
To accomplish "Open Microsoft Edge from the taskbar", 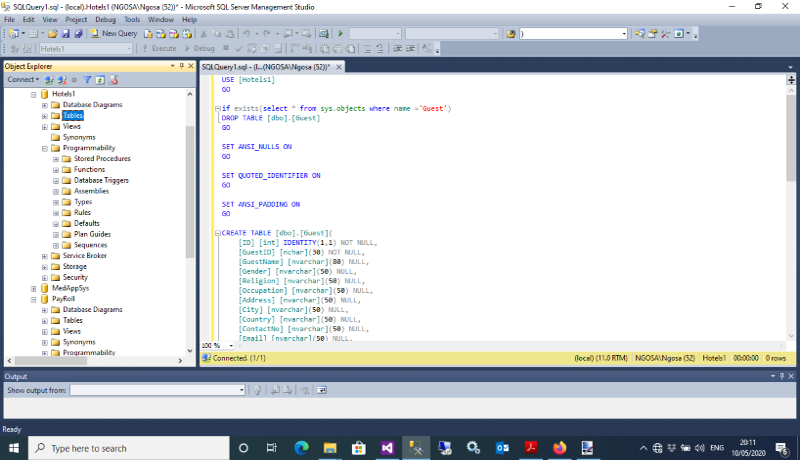I will 301,448.
